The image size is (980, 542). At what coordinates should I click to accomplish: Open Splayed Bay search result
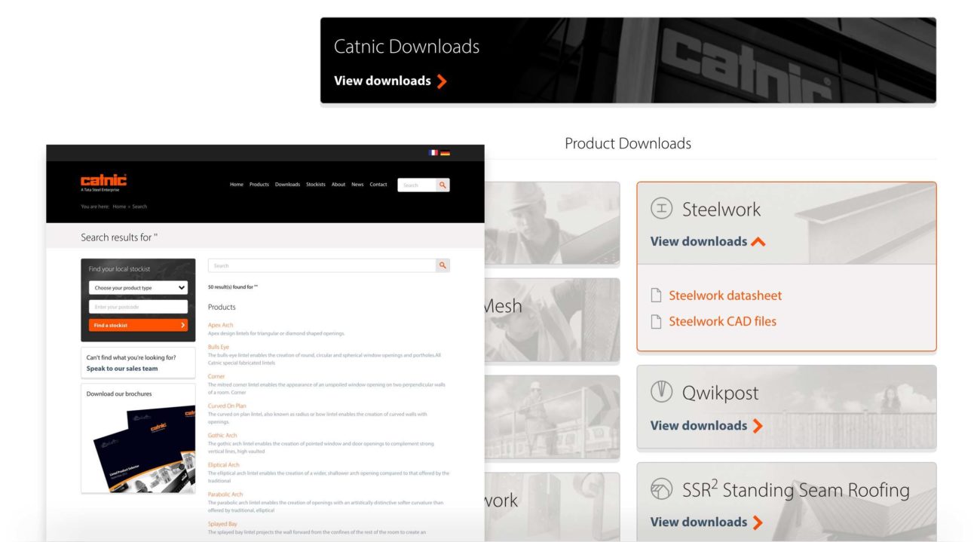(x=222, y=524)
